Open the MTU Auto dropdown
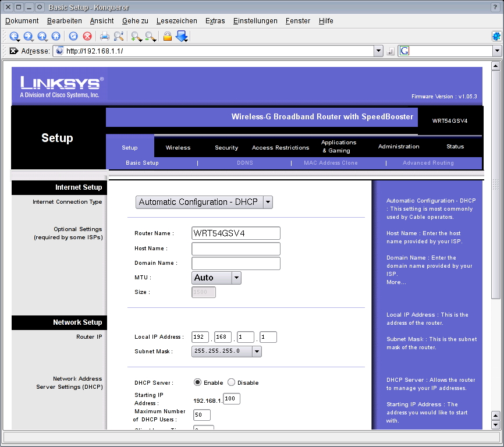 (216, 278)
